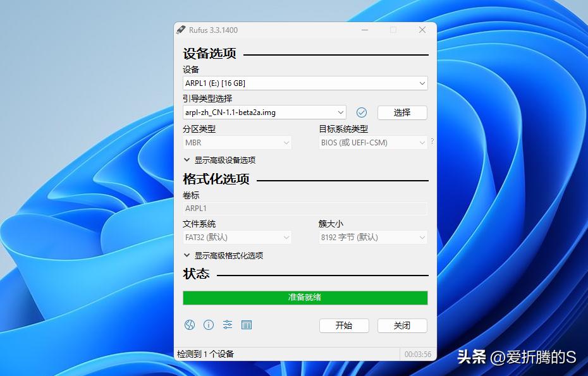Viewport: 588px width, 376px height.
Task: Open the 分区类型 MBR dropdown
Action: pos(237,142)
